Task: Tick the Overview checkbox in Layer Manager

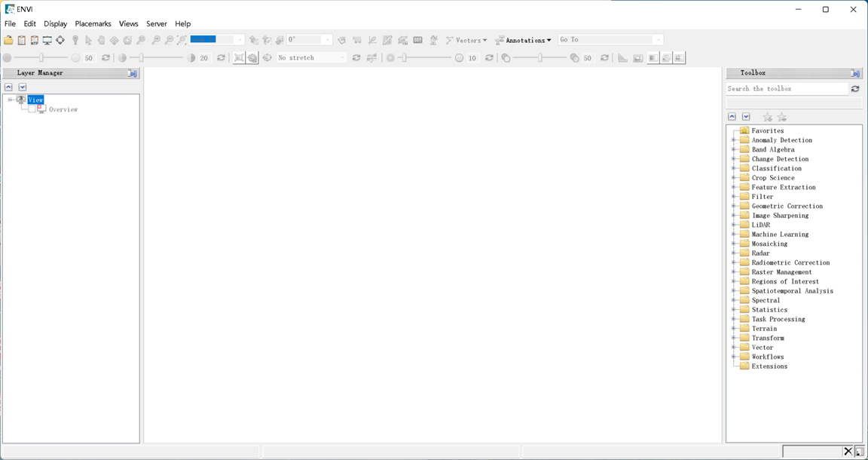Action: 32,109
